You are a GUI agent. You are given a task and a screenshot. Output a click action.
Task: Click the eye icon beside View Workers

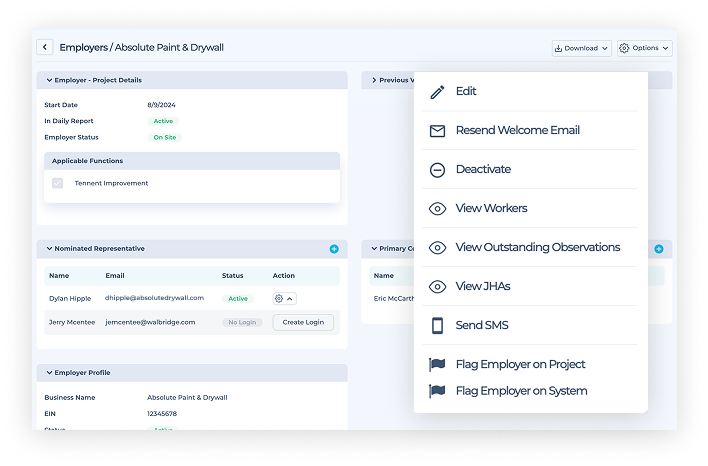click(x=437, y=209)
